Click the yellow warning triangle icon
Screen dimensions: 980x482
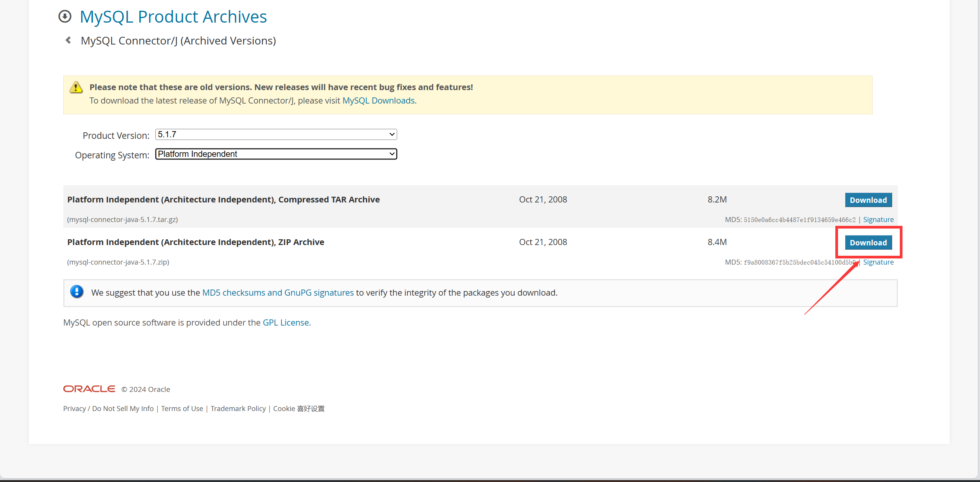click(76, 87)
